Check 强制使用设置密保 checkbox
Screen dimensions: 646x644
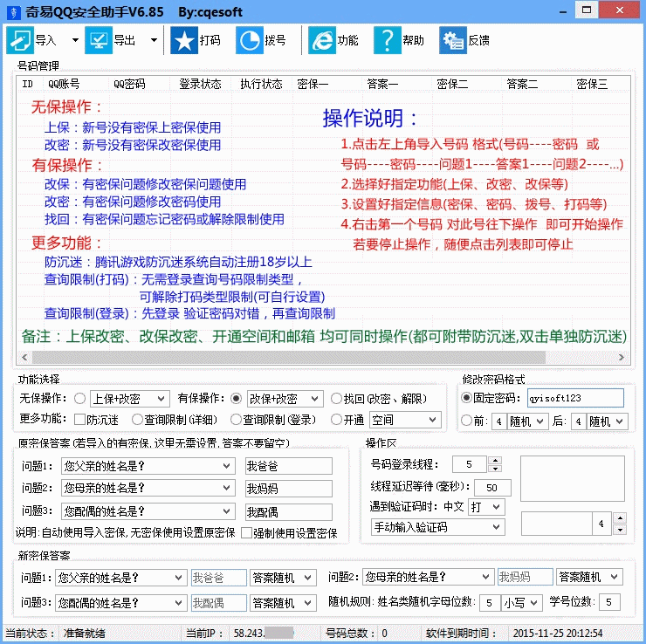pos(246,532)
